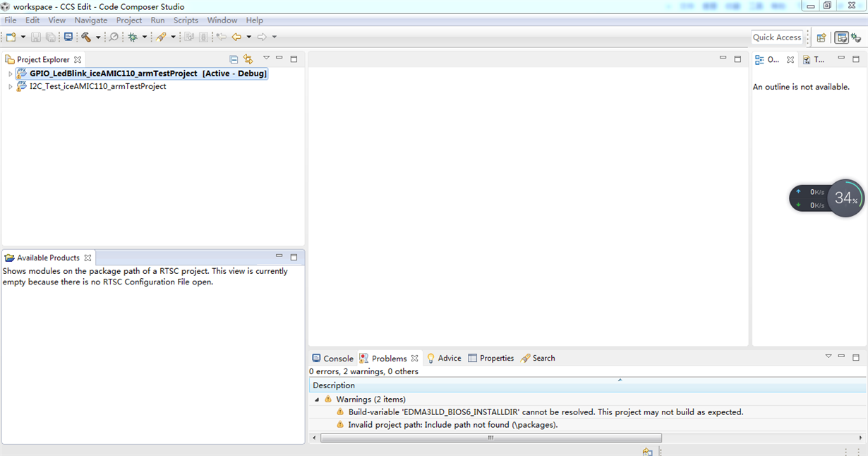This screenshot has width=868, height=456.
Task: Switch to the Advice tab
Action: pyautogui.click(x=444, y=359)
